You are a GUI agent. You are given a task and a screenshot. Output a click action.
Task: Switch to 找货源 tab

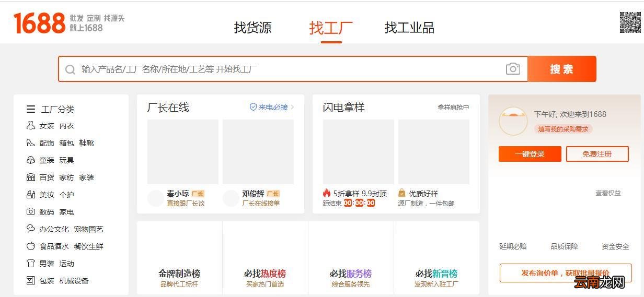(253, 28)
